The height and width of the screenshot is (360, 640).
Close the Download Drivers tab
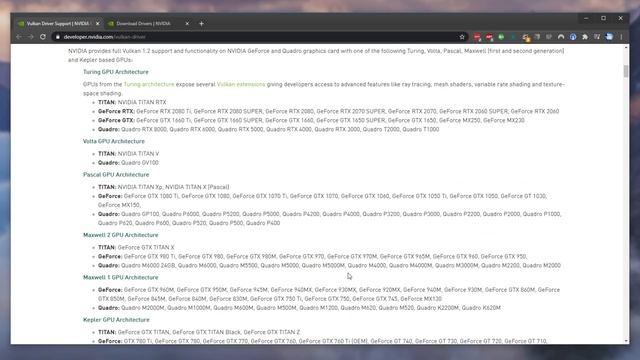point(187,24)
